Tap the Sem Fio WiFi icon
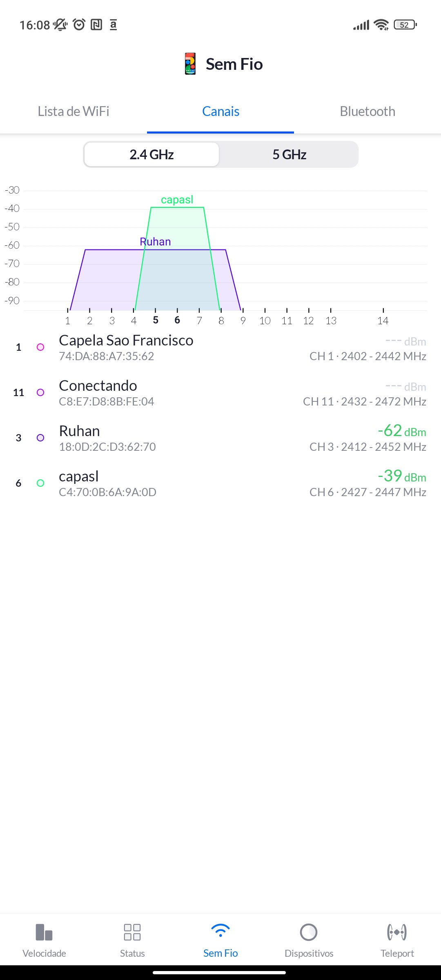The width and height of the screenshot is (441, 980). click(220, 931)
